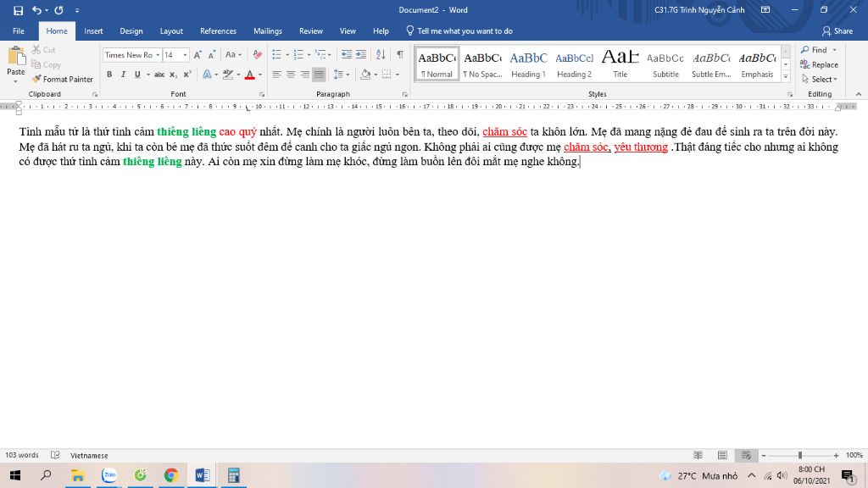Apply superscript formatting
Viewport: 868px width, 488px height.
pyautogui.click(x=187, y=75)
